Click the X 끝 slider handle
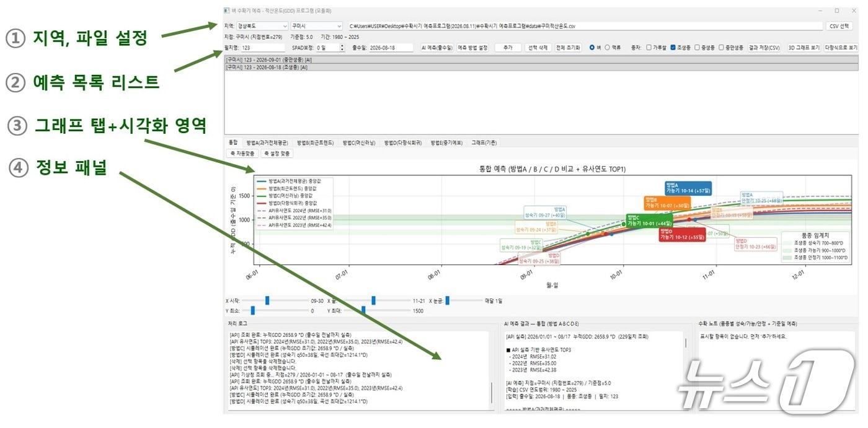The image size is (868, 428). point(374,300)
